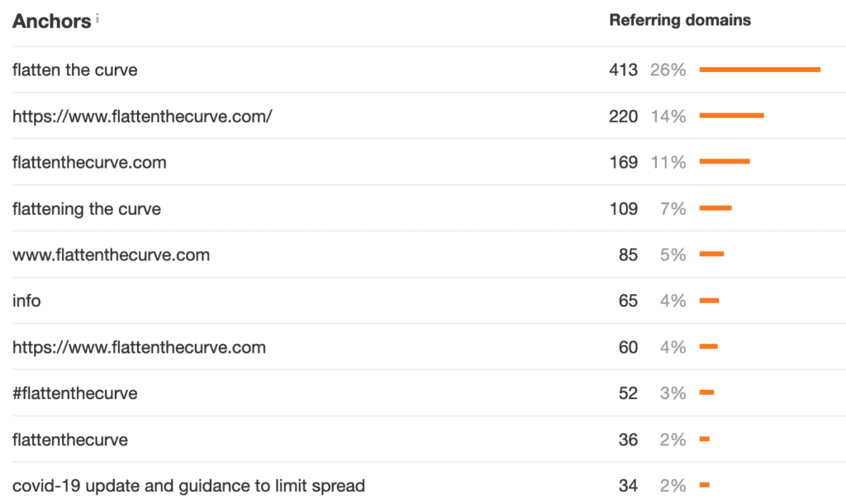This screenshot has width=846, height=504.
Task: Select the "flattenthecurve.com" anchor row
Action: 89,163
